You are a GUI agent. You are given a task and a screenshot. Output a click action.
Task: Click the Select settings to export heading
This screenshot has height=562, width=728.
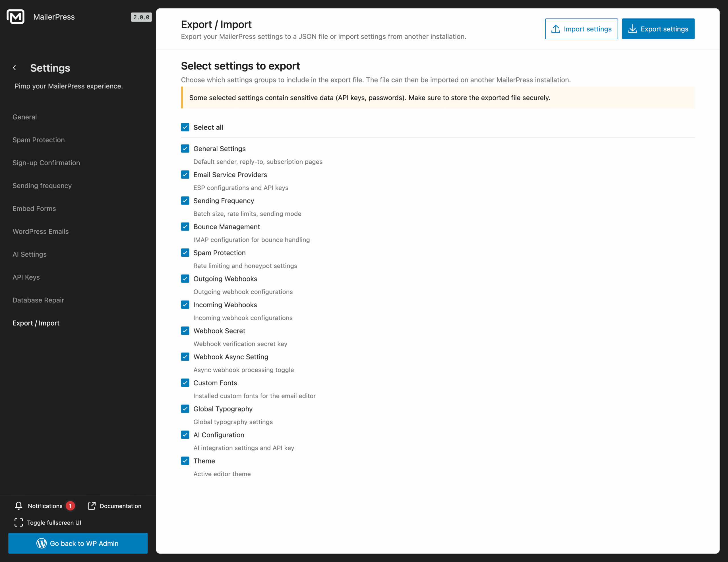(x=240, y=66)
